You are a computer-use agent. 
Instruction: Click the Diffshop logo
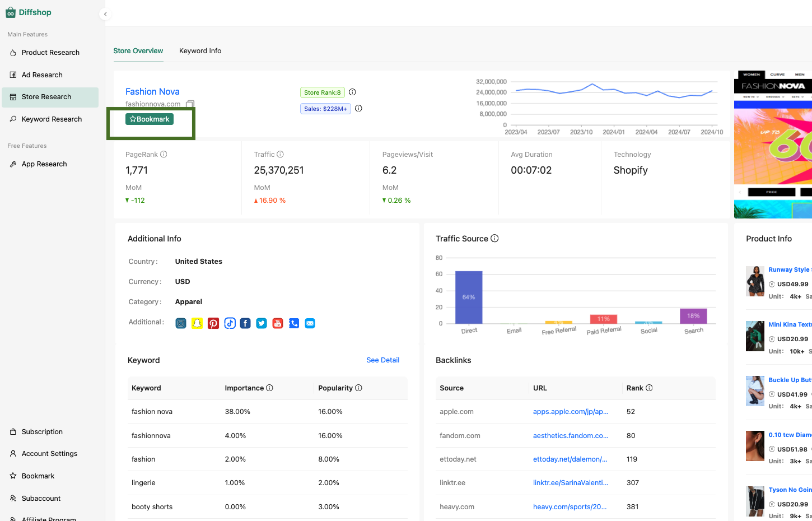[29, 12]
